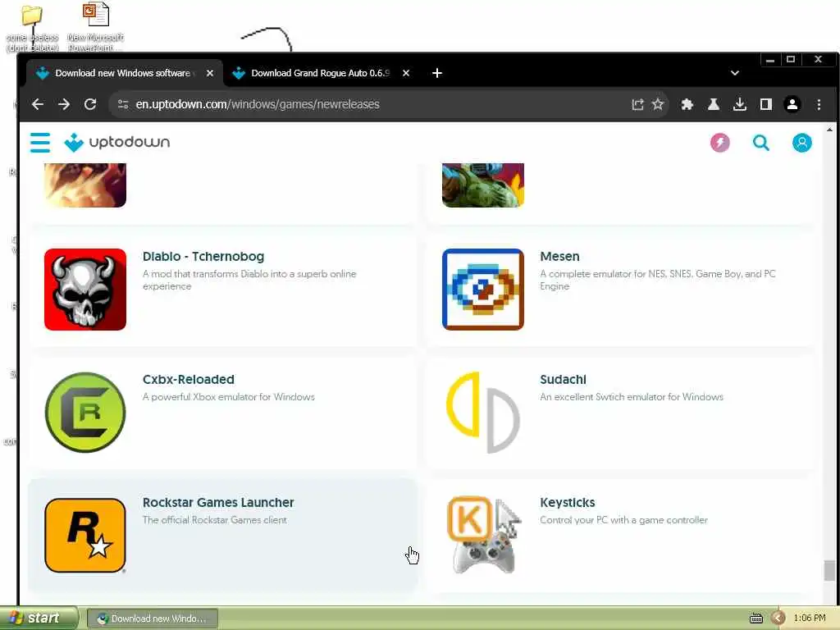Click 'An excellent Switch emulator for Windows' text

(632, 397)
